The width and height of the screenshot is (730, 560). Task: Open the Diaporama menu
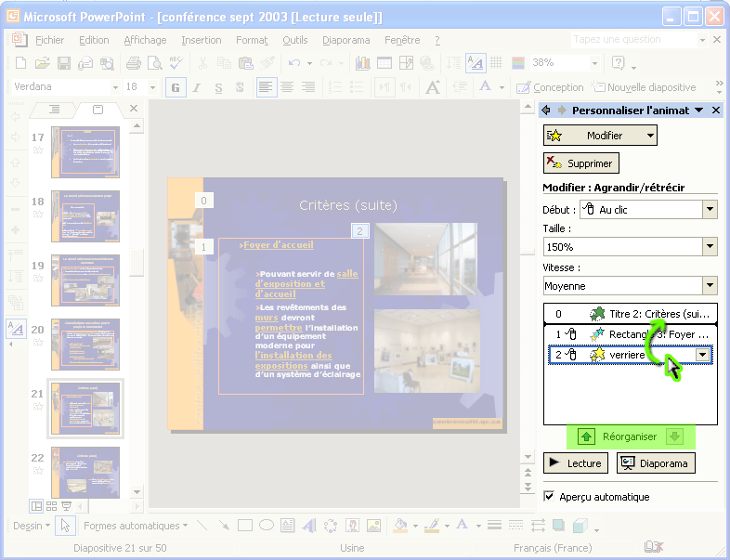coord(345,40)
